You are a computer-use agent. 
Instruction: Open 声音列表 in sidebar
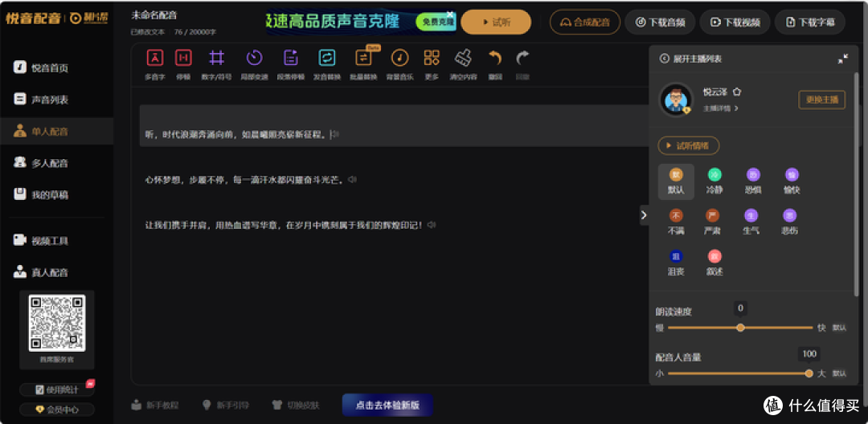pos(56,100)
